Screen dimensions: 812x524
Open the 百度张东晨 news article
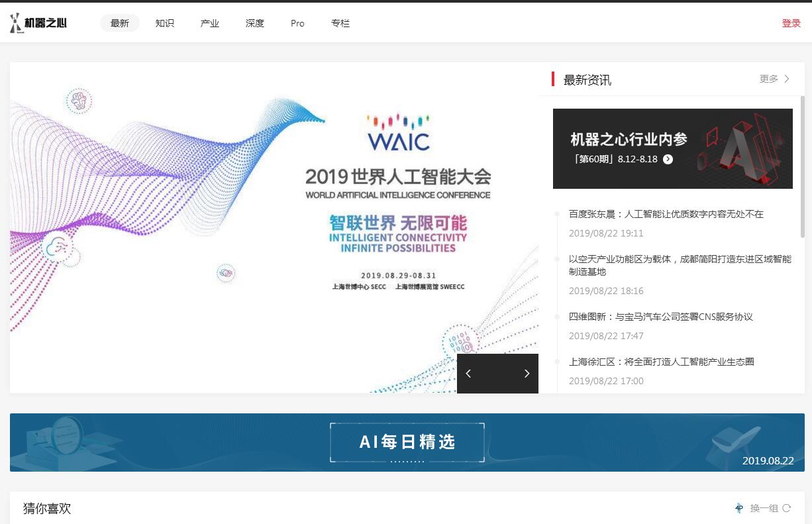point(666,214)
